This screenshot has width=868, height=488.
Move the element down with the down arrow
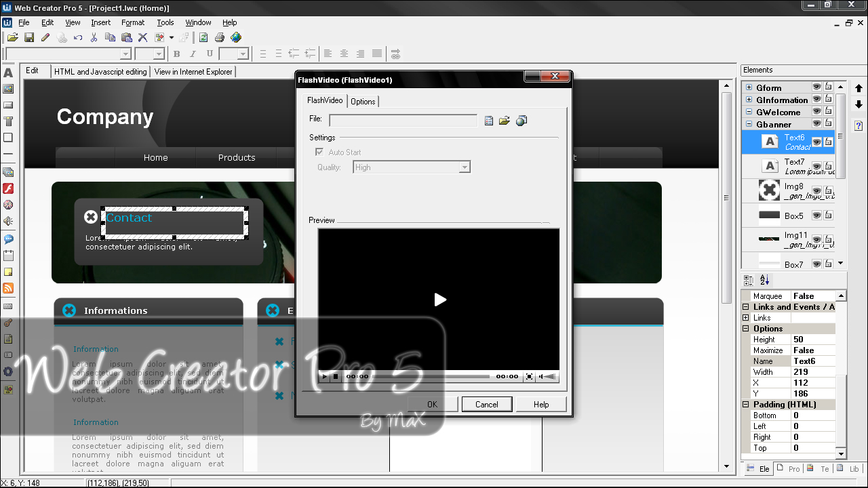tap(859, 104)
